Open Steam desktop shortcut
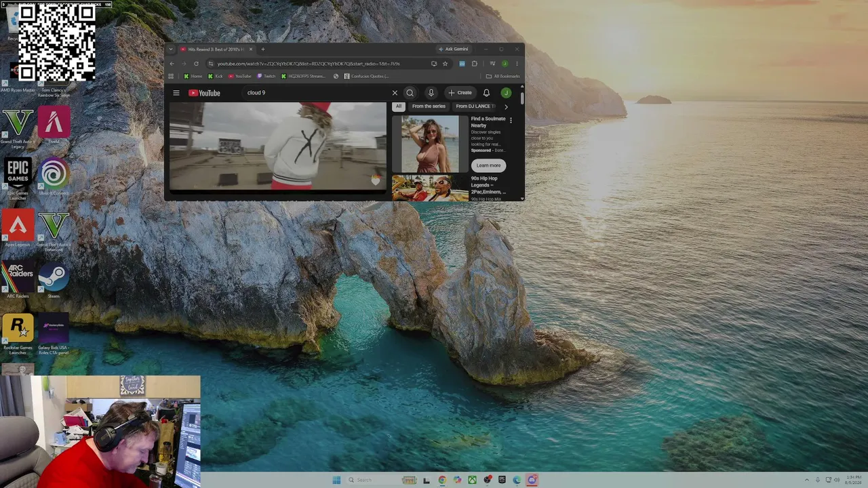Screen dimensions: 868x488 (54, 281)
